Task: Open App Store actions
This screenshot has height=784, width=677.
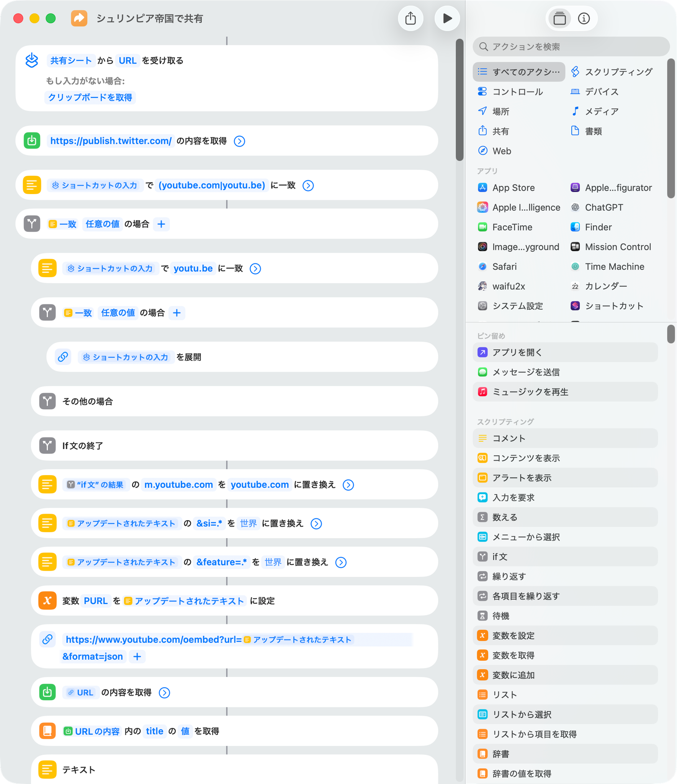Action: [x=506, y=188]
